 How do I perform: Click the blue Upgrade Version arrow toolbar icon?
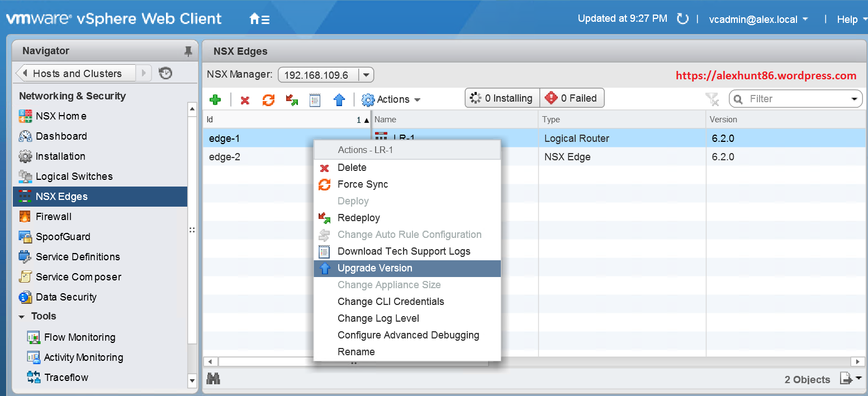(339, 100)
